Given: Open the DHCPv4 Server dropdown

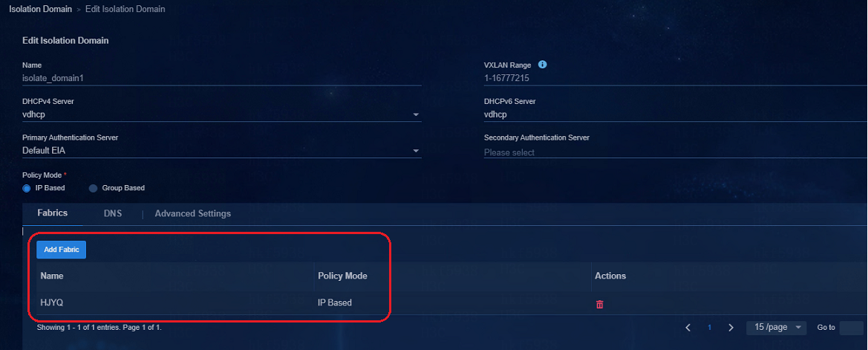Looking at the screenshot, I should pos(222,114).
